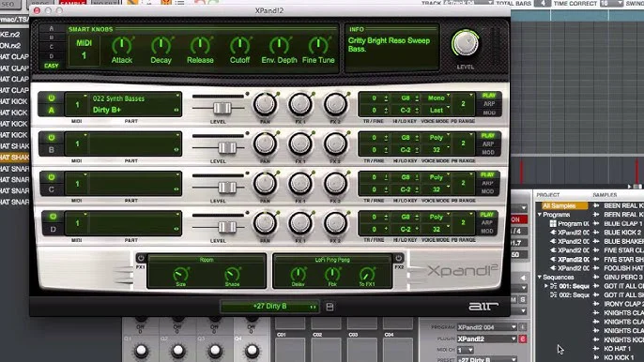
Task: Click the part A LEVEL slider handle
Action: [x=222, y=109]
